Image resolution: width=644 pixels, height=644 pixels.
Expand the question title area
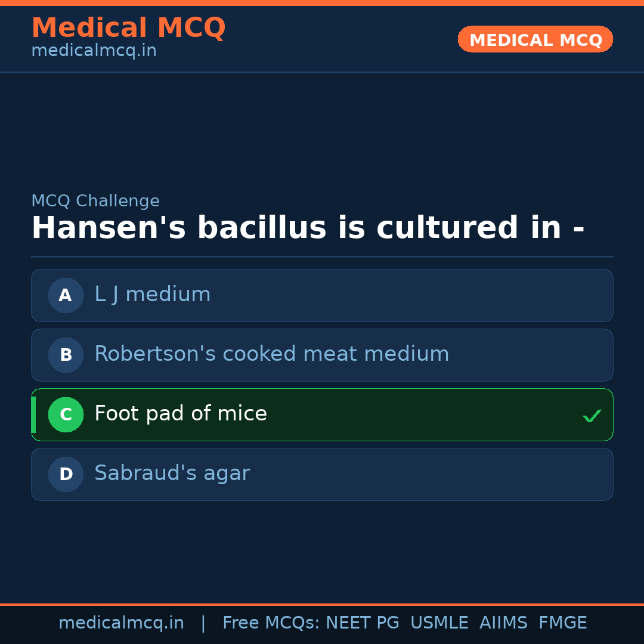(x=308, y=227)
